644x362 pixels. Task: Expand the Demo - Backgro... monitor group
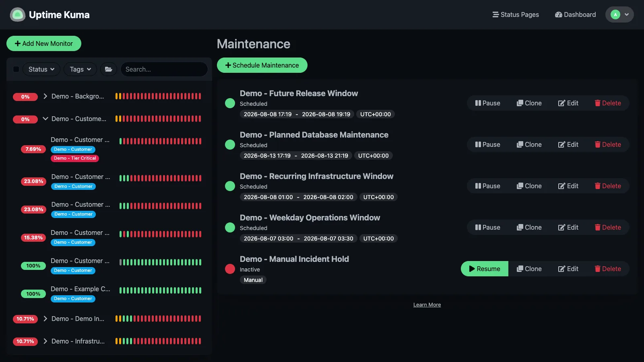point(45,96)
